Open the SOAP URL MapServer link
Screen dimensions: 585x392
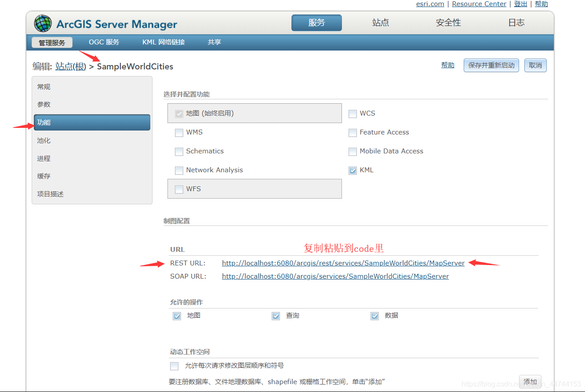pos(335,276)
